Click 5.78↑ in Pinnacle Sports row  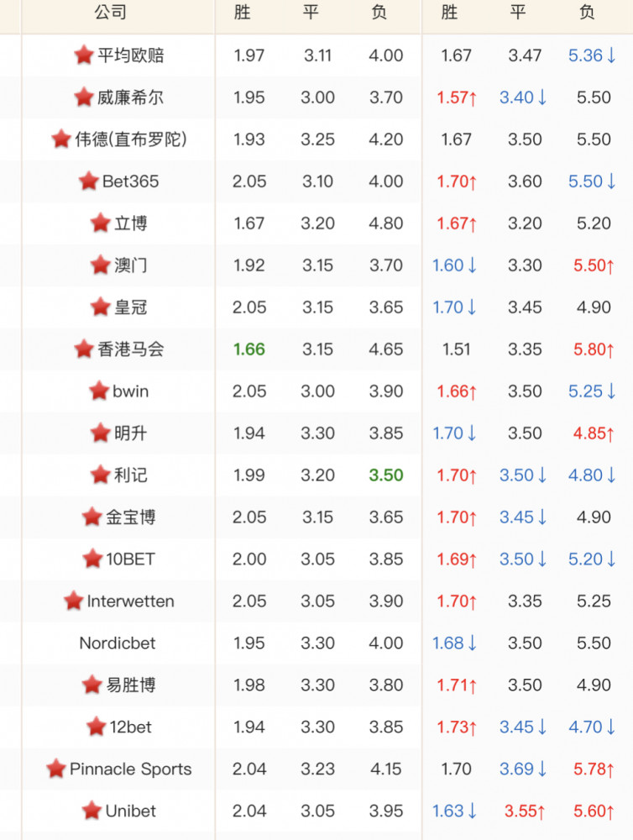[594, 769]
